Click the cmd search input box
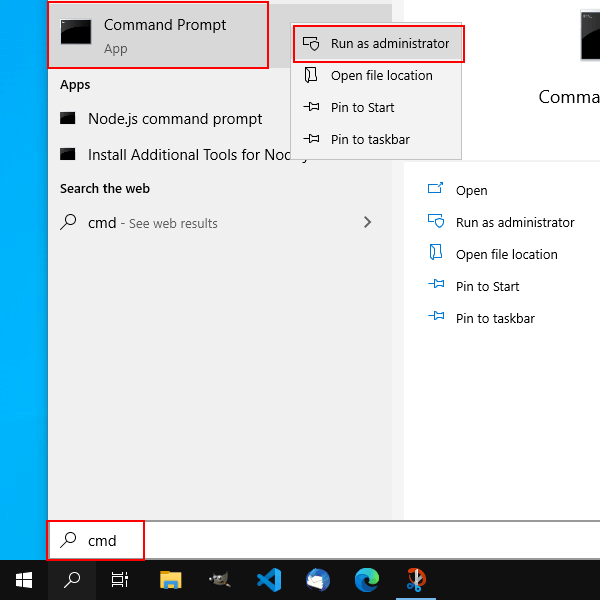This screenshot has height=600, width=600. click(324, 540)
